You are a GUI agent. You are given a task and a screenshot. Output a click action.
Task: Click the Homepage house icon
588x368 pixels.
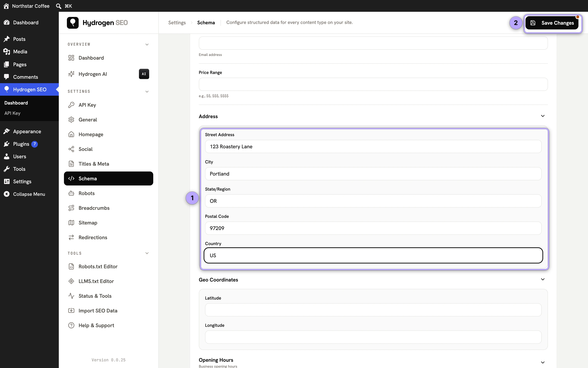(71, 134)
